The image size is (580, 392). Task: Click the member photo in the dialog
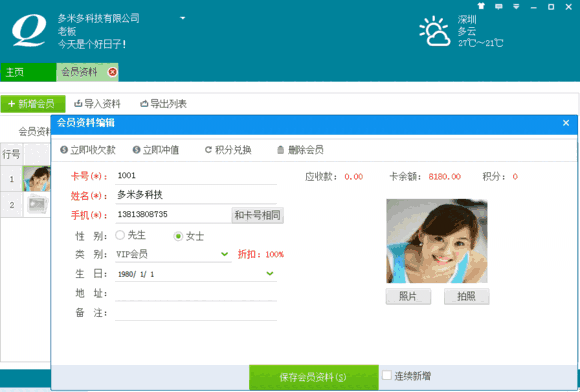point(437,241)
